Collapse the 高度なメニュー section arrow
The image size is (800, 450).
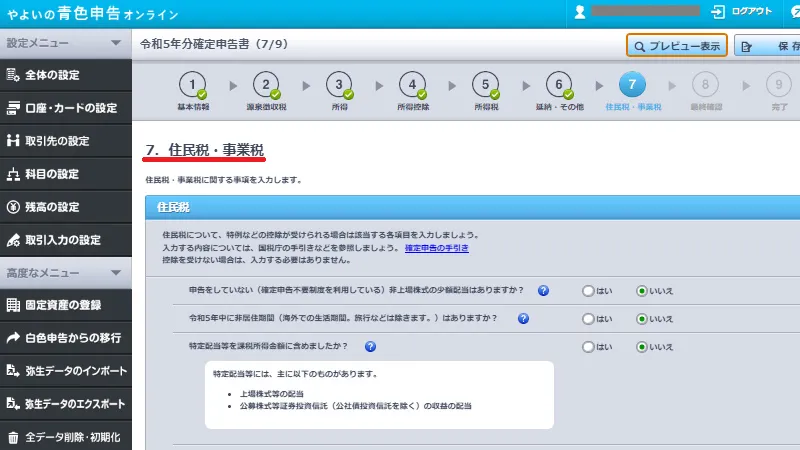(x=116, y=272)
